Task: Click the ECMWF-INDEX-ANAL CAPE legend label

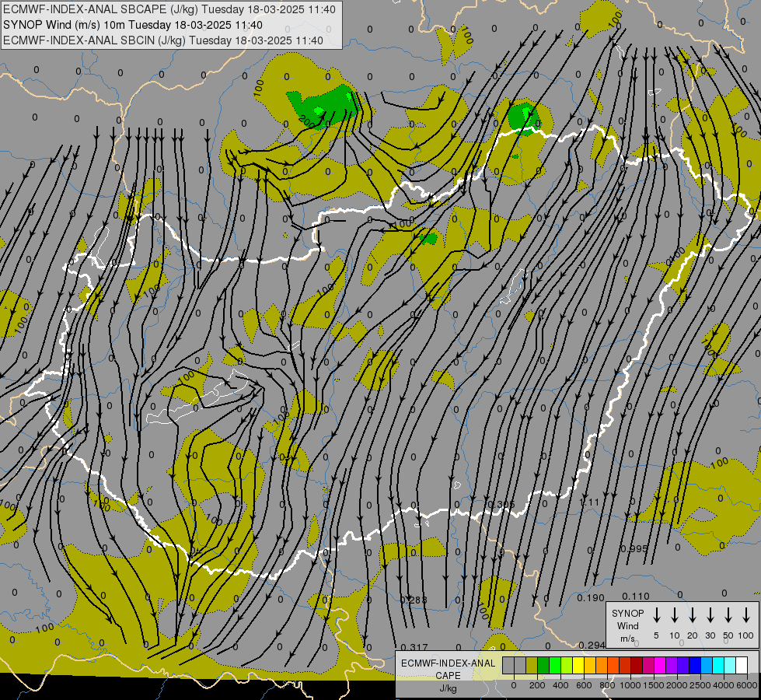Action: click(448, 669)
